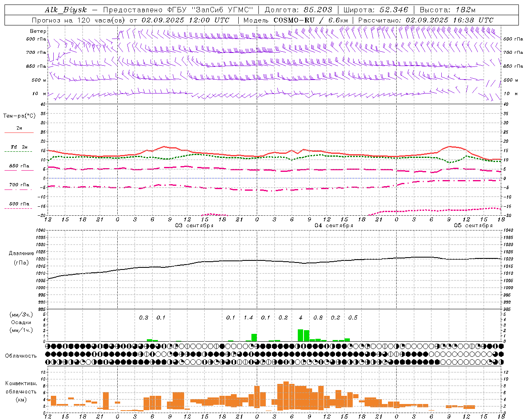
Task: Click the date label 05 сентября
Action: click(x=473, y=226)
